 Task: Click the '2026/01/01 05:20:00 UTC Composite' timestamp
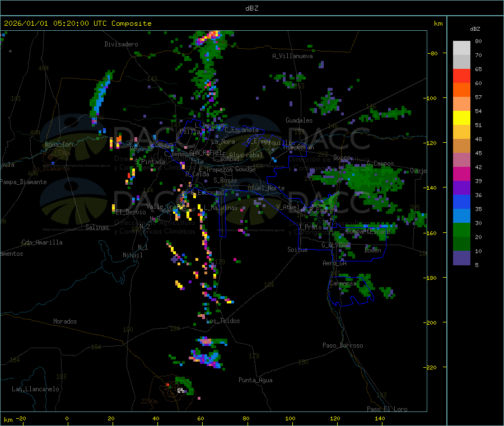pyautogui.click(x=77, y=24)
